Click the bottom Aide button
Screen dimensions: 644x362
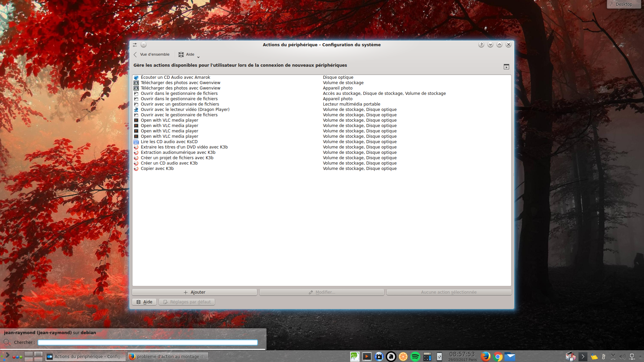coord(144,302)
